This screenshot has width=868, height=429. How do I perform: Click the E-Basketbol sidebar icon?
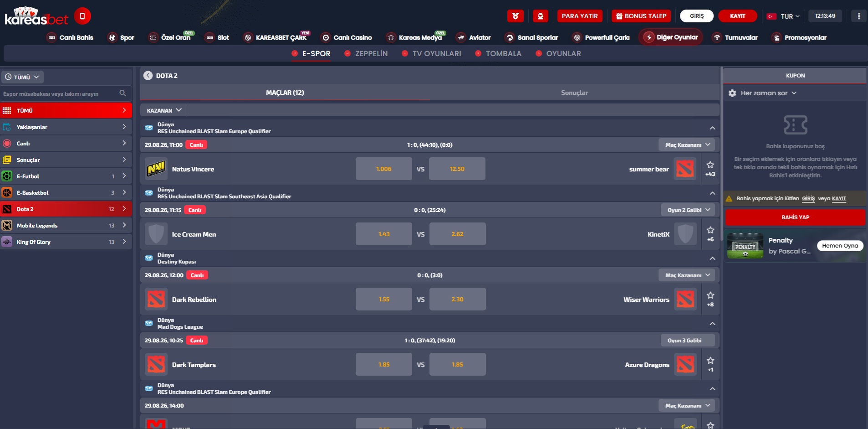(x=7, y=192)
